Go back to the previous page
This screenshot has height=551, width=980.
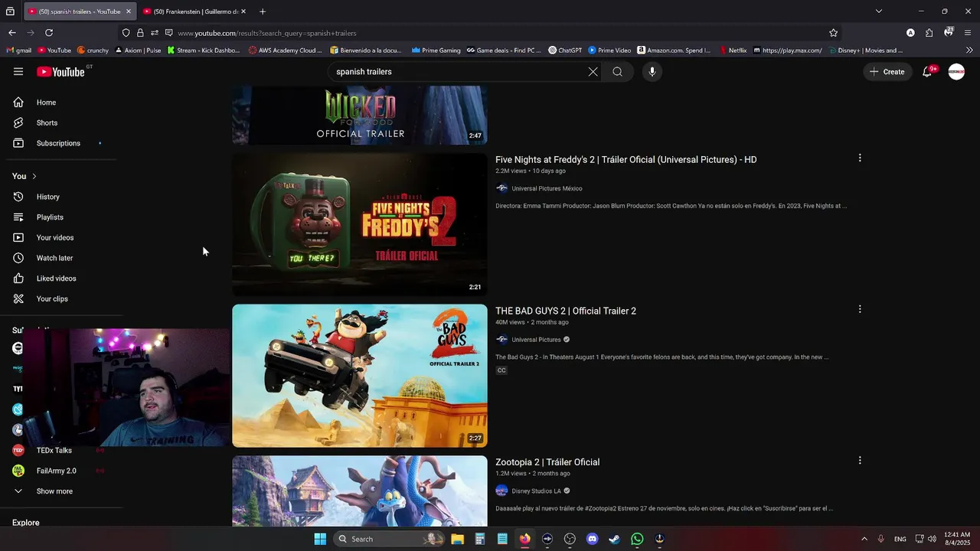12,33
